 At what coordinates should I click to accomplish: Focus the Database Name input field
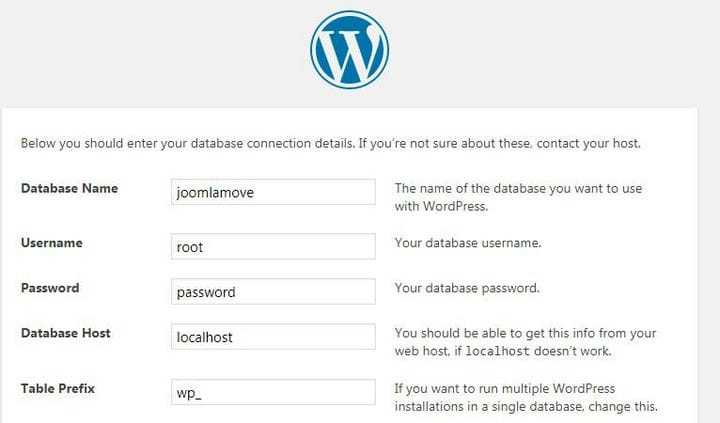coord(273,192)
